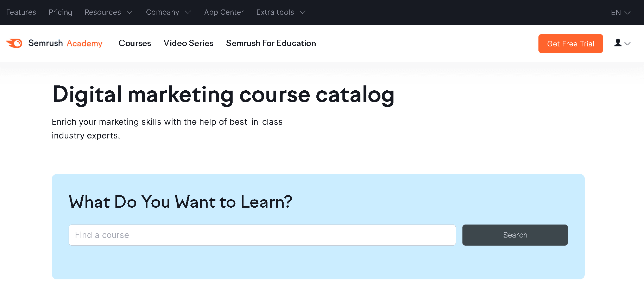Go to the Pricing page
Image resolution: width=644 pixels, height=292 pixels.
[x=61, y=12]
